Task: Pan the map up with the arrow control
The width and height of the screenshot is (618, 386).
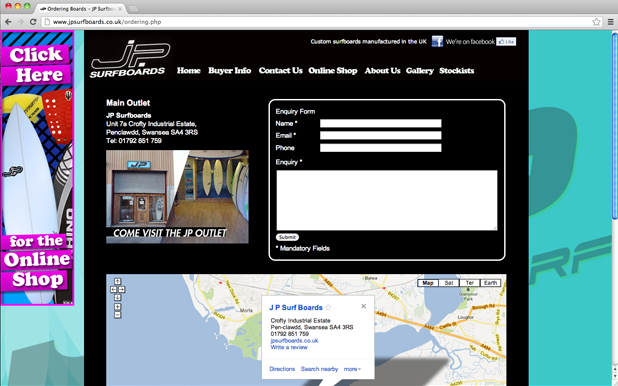Action: [117, 282]
